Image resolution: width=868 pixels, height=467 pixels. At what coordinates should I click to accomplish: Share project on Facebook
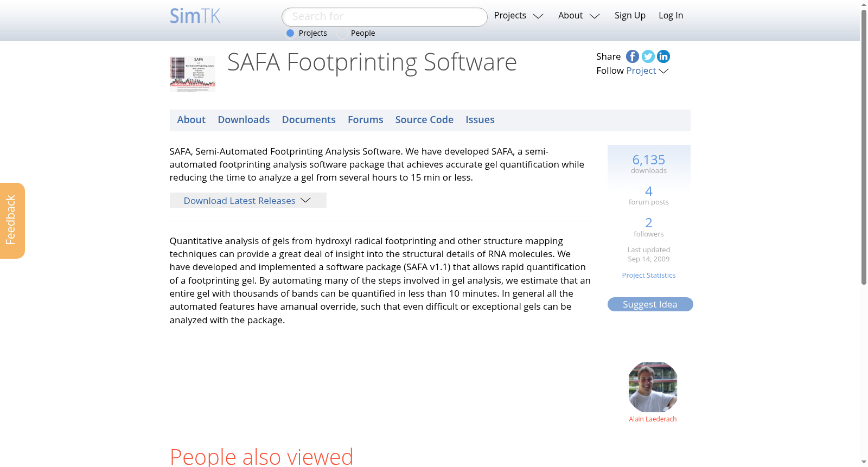pos(633,56)
